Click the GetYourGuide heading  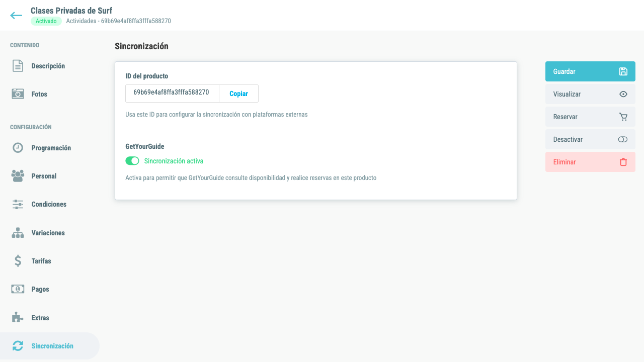(x=145, y=146)
